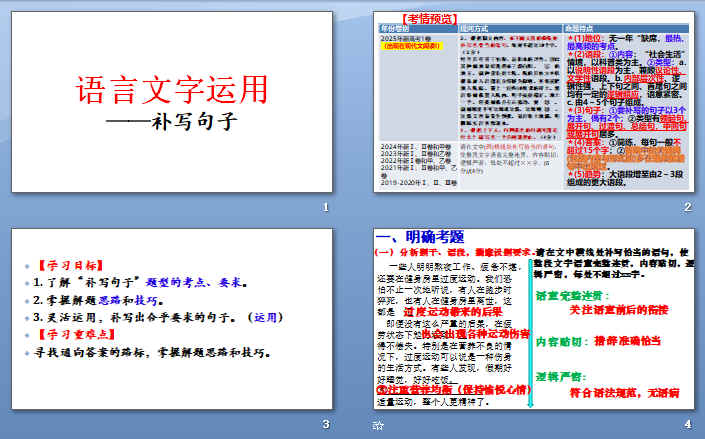Click slide number 4 label
The height and width of the screenshot is (439, 705).
[x=687, y=425]
